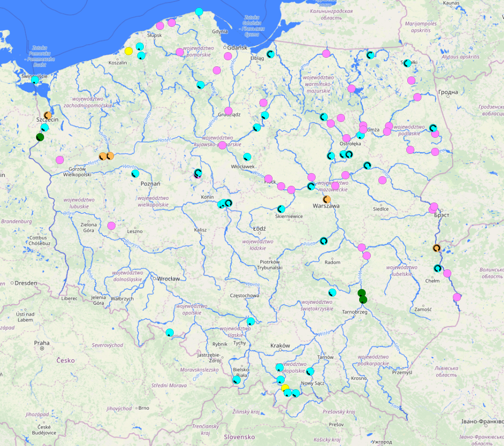
Task: Select the pink marker above Radom
Action: (x=361, y=247)
